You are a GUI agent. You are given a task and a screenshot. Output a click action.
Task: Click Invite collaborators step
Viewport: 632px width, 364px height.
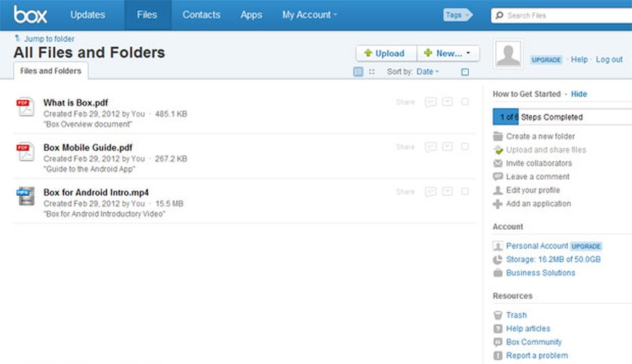539,163
